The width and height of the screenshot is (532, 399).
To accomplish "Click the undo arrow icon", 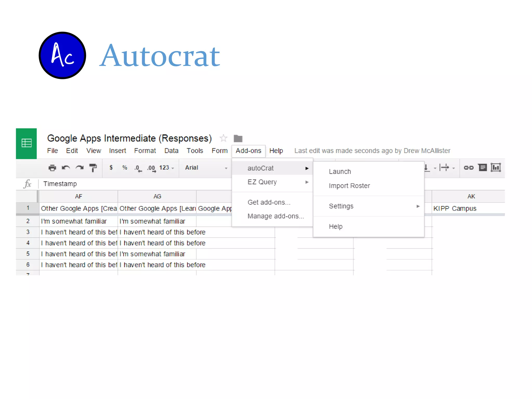I will tap(66, 168).
